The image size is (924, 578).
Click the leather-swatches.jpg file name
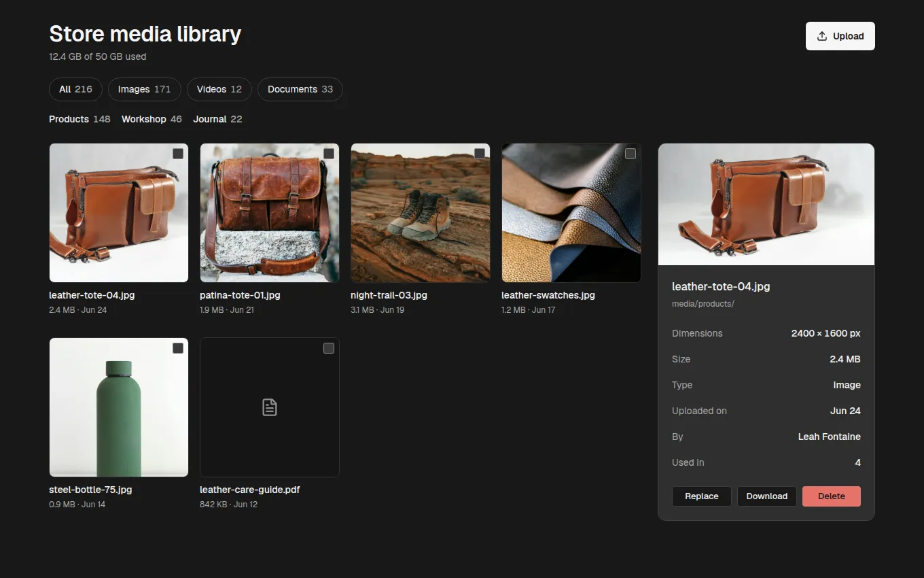tap(548, 295)
